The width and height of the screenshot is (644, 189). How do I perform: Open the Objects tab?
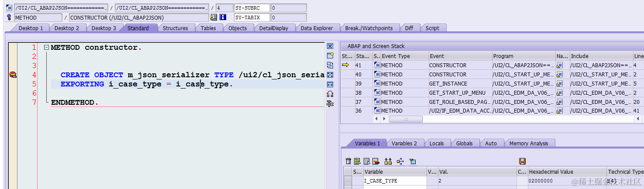[238, 28]
